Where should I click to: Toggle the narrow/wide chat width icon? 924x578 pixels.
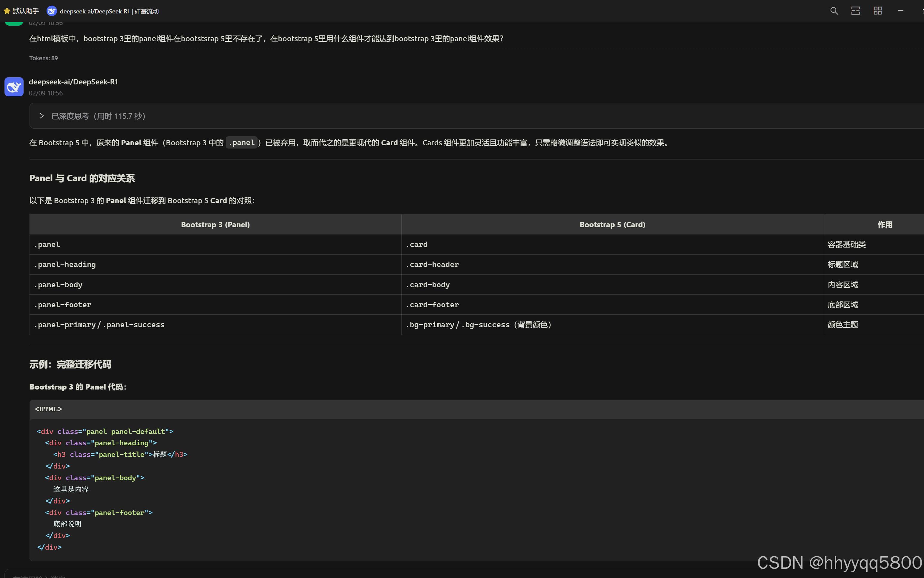point(856,11)
